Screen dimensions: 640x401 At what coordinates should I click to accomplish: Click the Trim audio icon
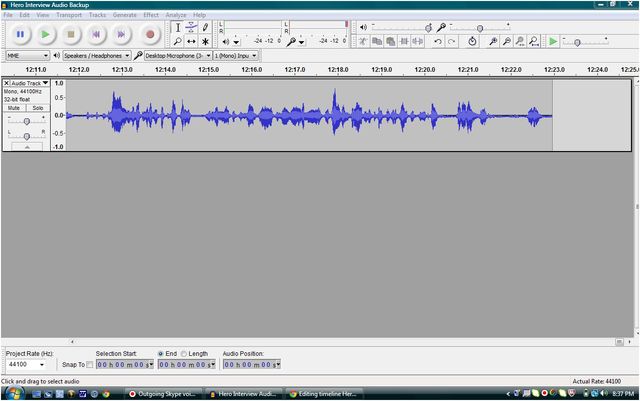point(404,41)
